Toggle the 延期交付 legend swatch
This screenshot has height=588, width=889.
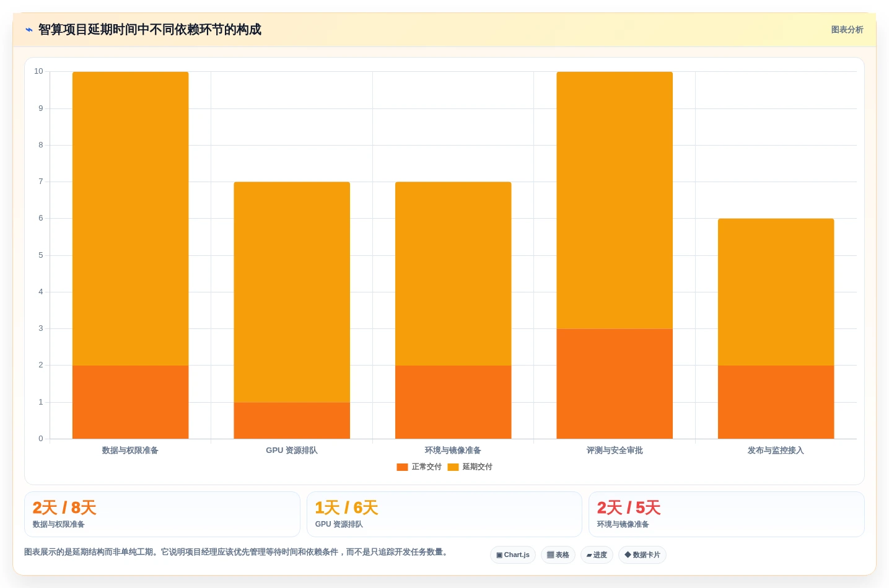pos(453,467)
